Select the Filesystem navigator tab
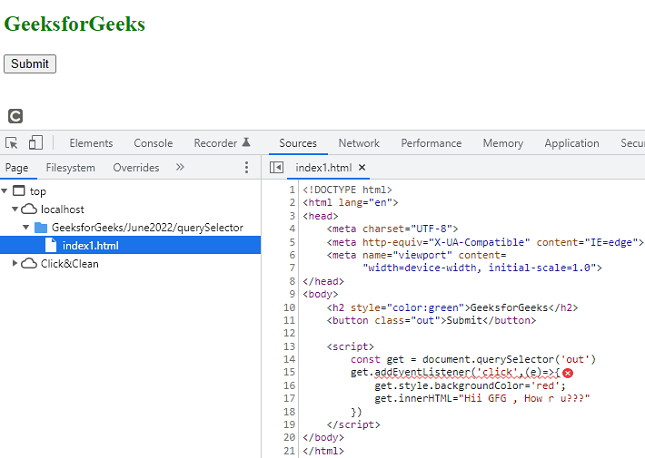Screen dimensions: 645x458 click(70, 167)
